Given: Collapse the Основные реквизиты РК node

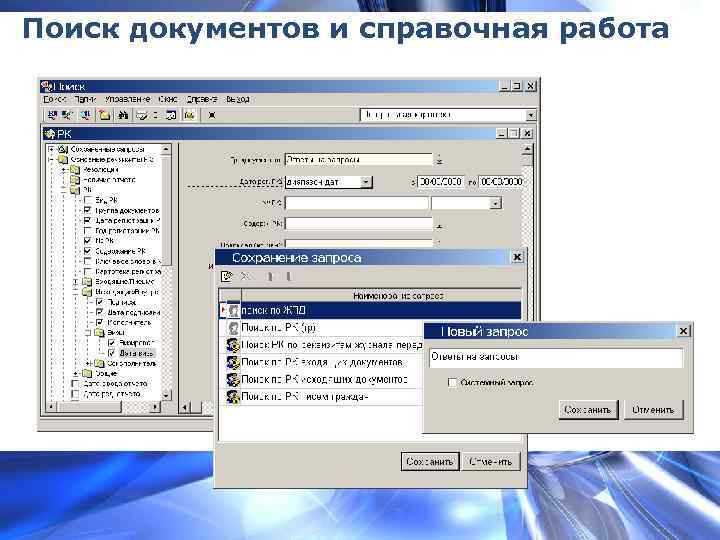Looking at the screenshot, I should (x=51, y=160).
